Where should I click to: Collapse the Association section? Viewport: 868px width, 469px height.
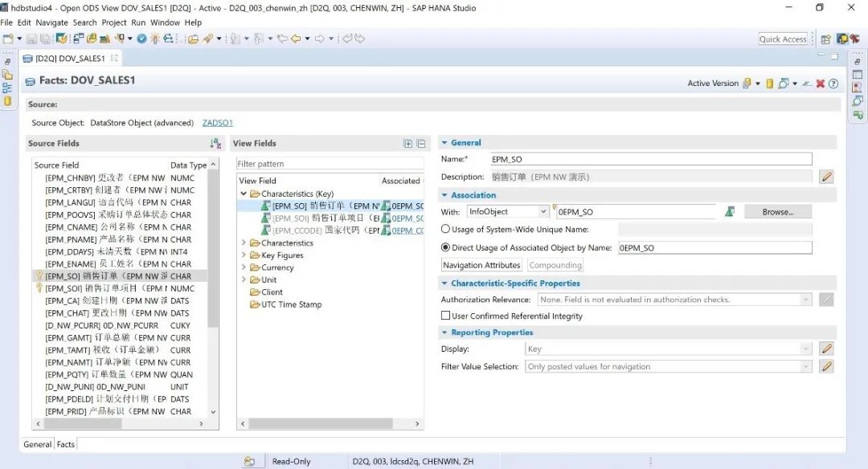[x=444, y=195]
